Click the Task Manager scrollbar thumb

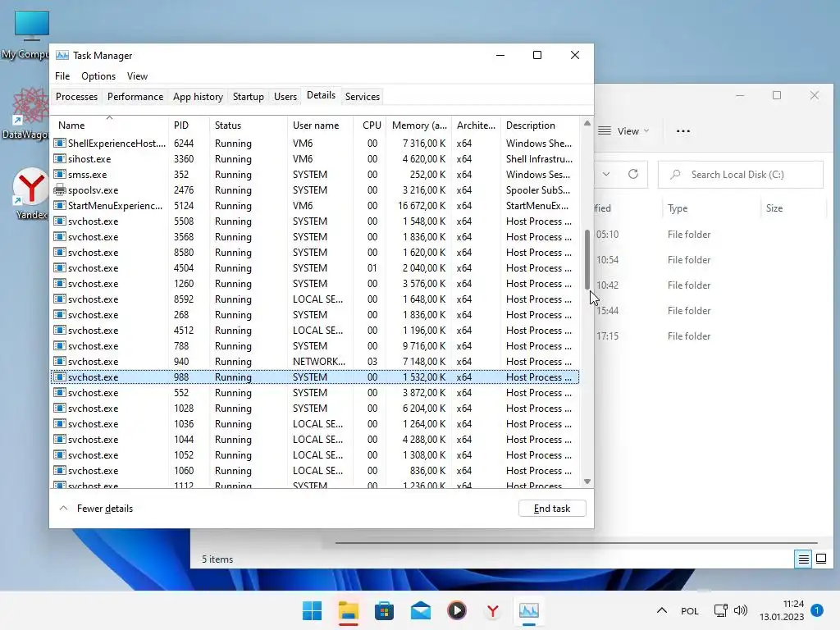587,259
